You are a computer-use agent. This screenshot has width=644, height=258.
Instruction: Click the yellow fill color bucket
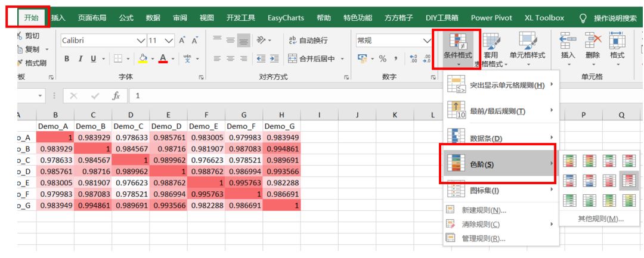(142, 59)
